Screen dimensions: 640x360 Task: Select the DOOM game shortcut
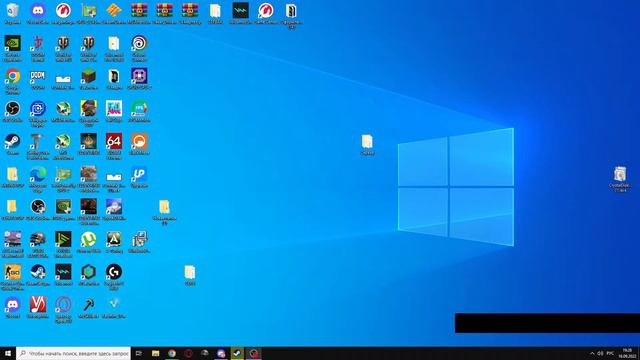(38, 76)
